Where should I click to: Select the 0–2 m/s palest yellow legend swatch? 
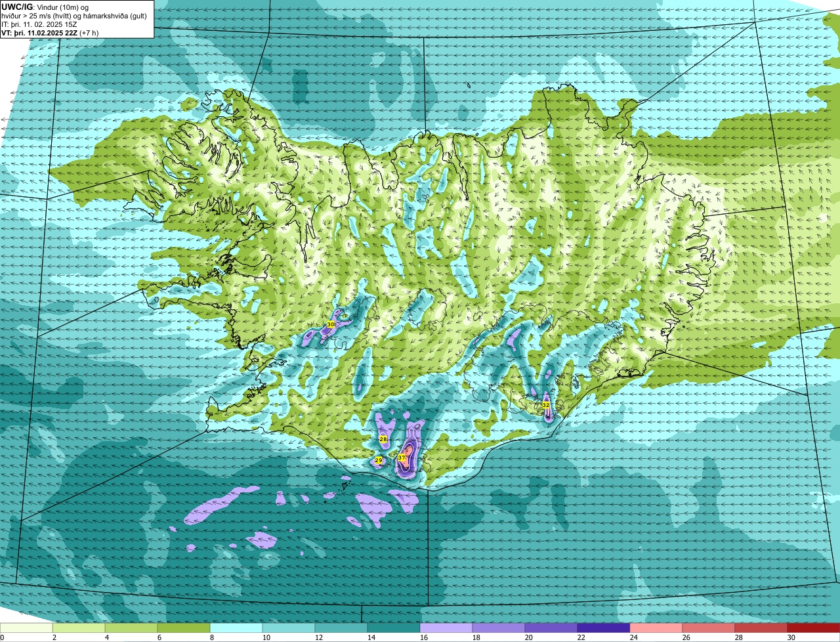click(26, 628)
